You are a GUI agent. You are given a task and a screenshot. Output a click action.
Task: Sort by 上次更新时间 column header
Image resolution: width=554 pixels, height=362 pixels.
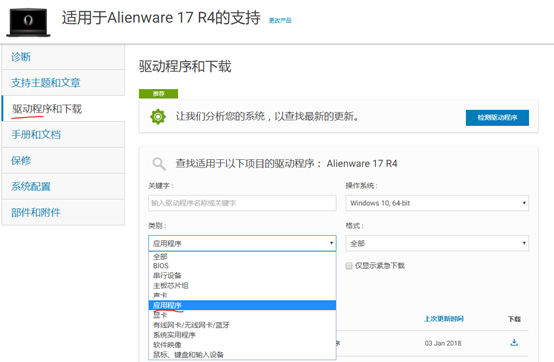[x=444, y=319]
